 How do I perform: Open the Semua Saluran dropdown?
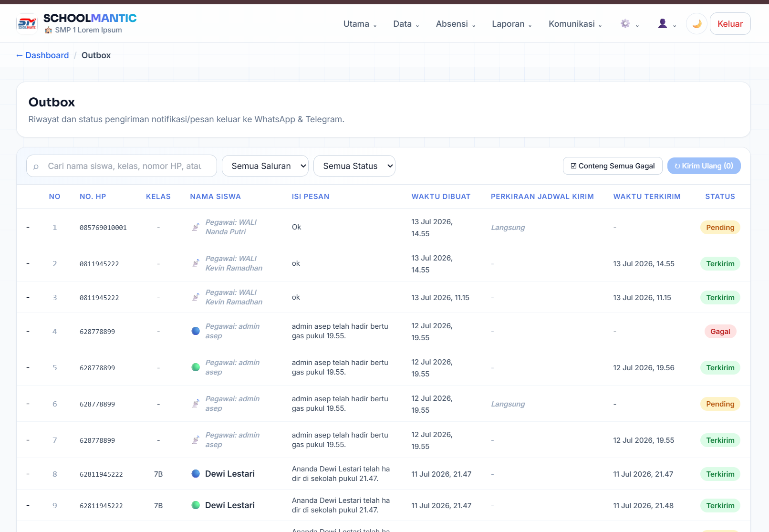[x=265, y=166]
